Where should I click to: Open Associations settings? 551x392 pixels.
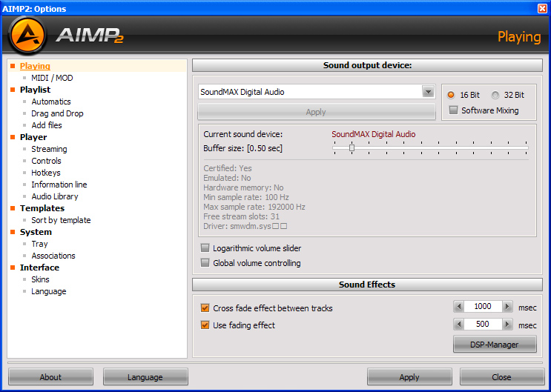pyautogui.click(x=53, y=256)
